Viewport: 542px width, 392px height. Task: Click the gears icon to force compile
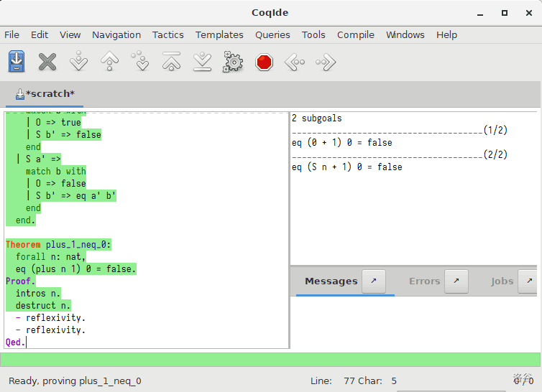coord(233,62)
